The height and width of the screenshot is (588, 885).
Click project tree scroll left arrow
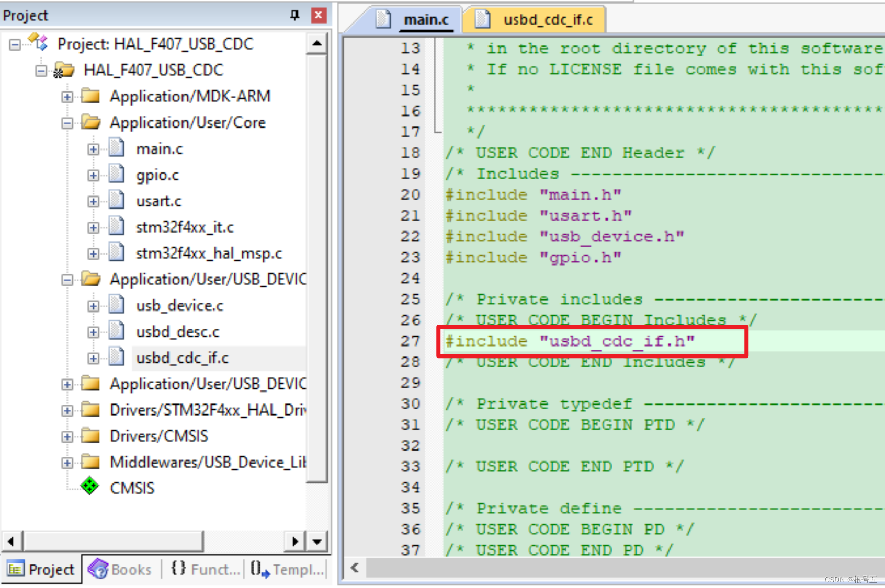12,541
